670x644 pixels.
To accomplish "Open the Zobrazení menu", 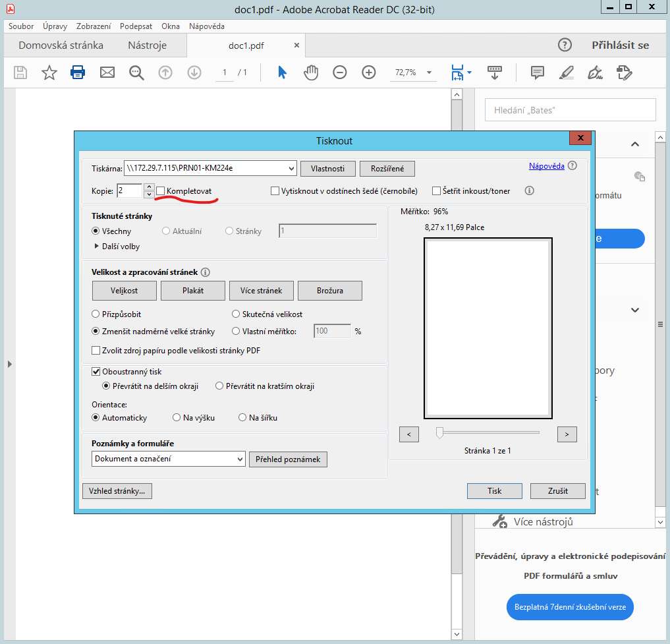I will click(93, 26).
